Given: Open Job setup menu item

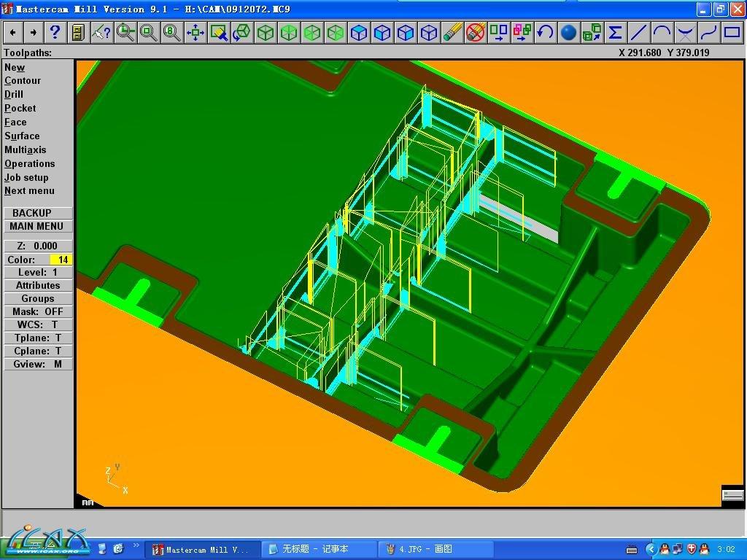Looking at the screenshot, I should tap(26, 178).
